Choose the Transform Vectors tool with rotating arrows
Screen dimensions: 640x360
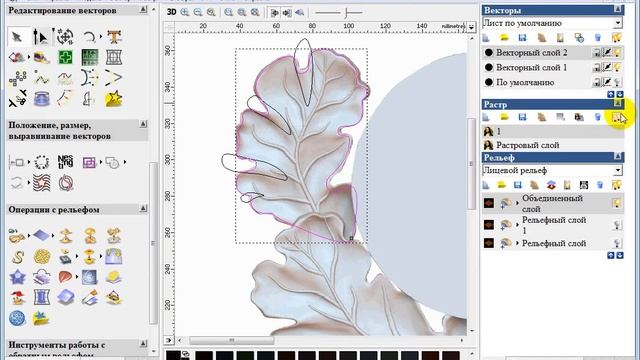pyautogui.click(x=65, y=37)
